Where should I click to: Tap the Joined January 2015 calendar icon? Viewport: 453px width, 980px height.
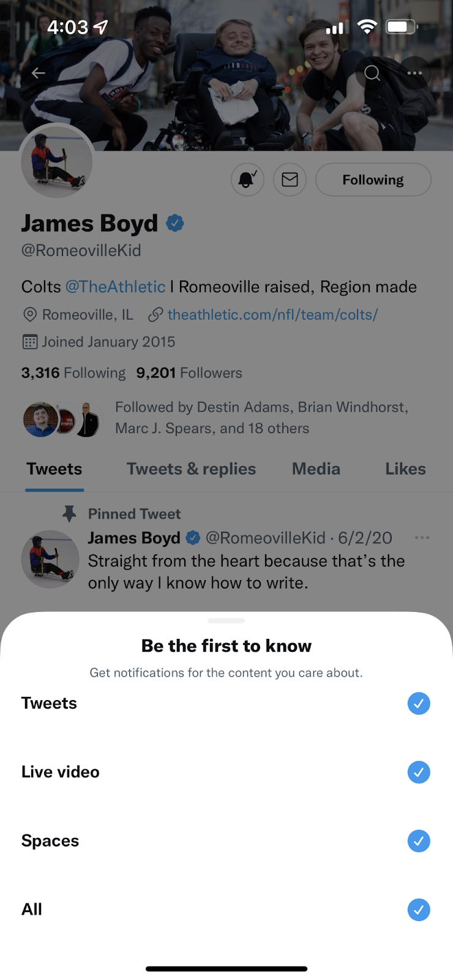tap(29, 342)
